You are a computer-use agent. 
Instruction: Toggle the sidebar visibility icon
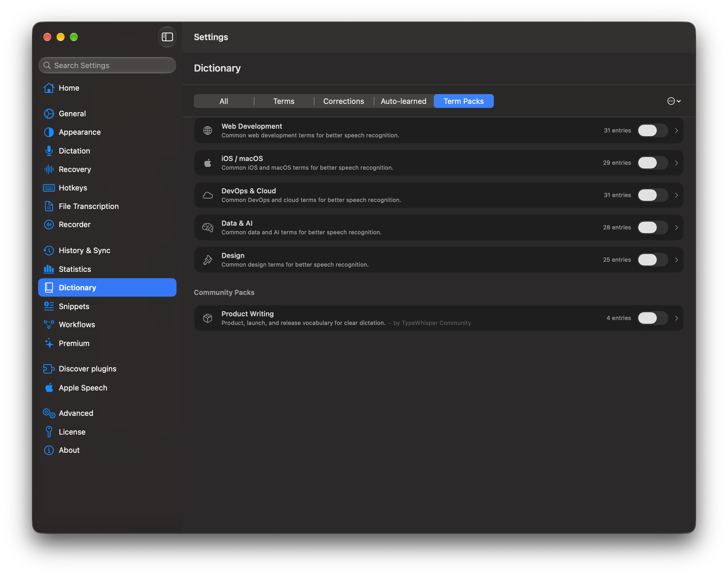(x=167, y=37)
